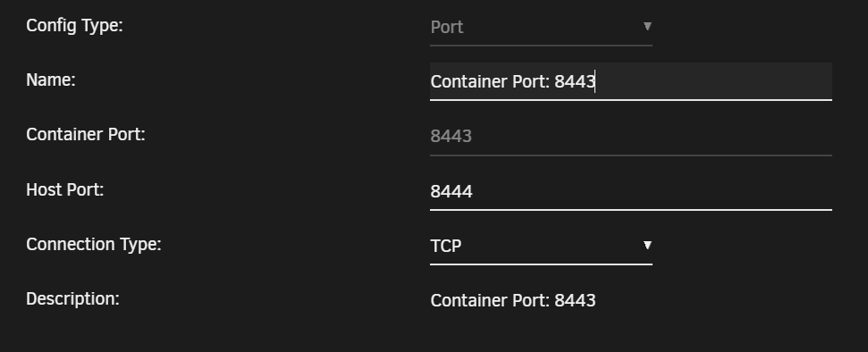The image size is (868, 352).
Task: Open the Config Type 'Port' dropdown
Action: click(541, 27)
